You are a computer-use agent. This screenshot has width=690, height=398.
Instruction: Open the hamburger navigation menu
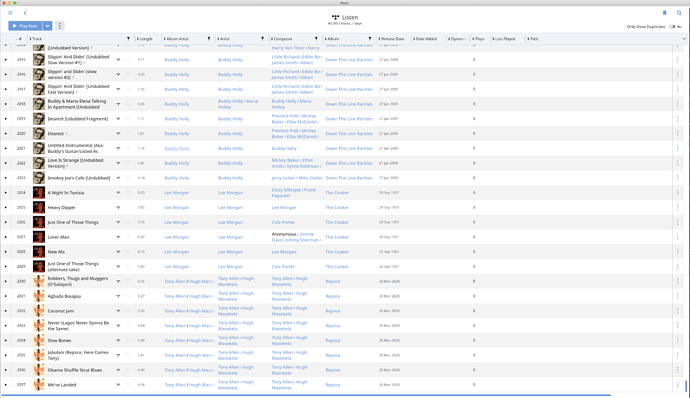point(10,13)
